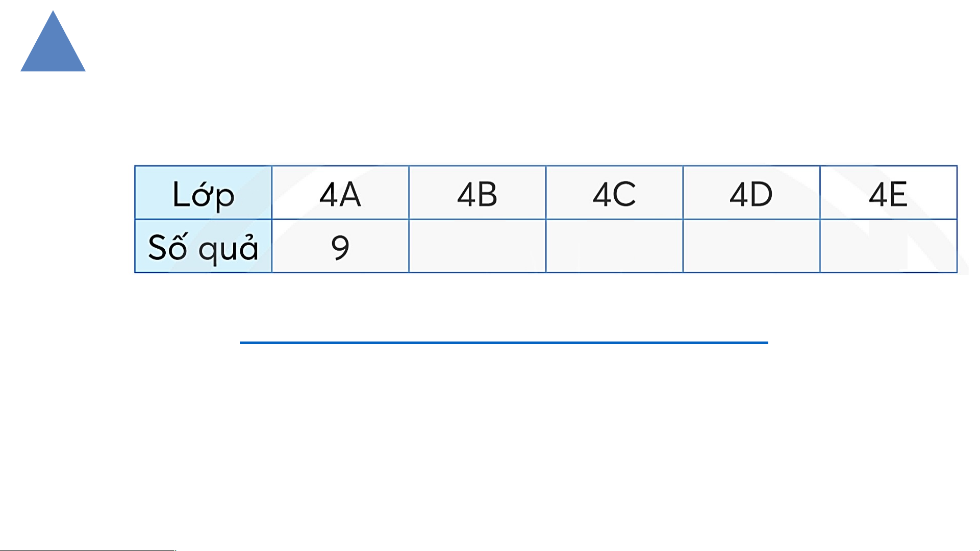Click the blue horizontal line below the table
This screenshot has width=980, height=551.
point(504,343)
